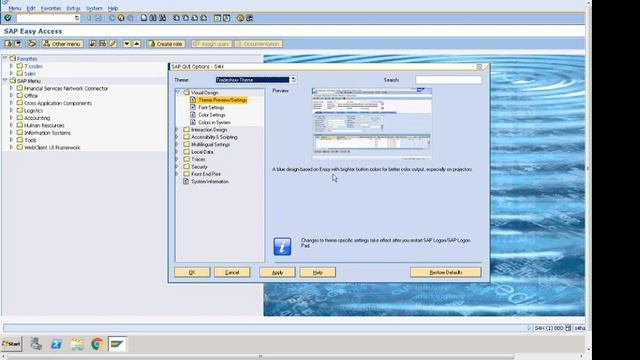Select Color Settings in options tree
Screen dimensions: 640x360
212,115
